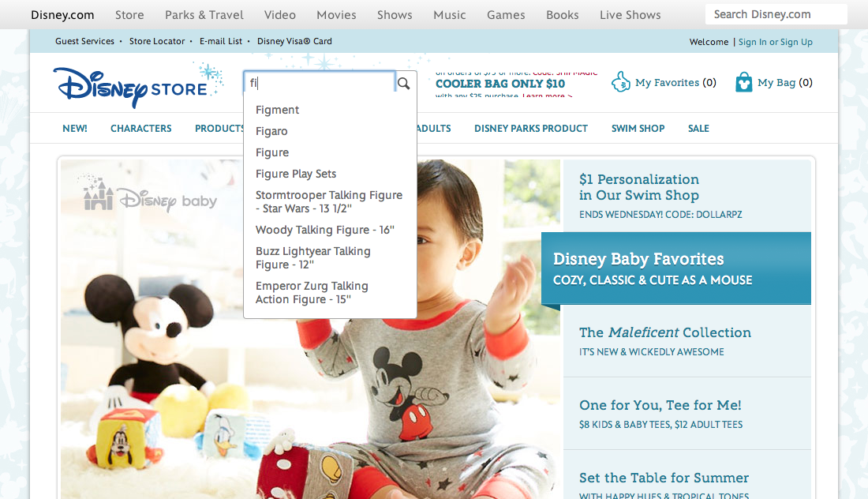
Task: Focus the Search Disney.com field
Action: click(x=776, y=14)
